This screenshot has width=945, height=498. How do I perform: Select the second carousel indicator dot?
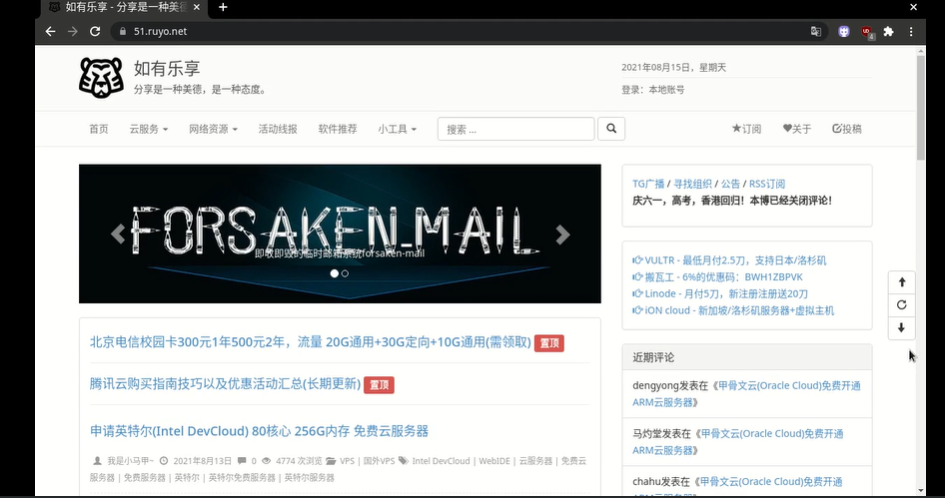345,273
